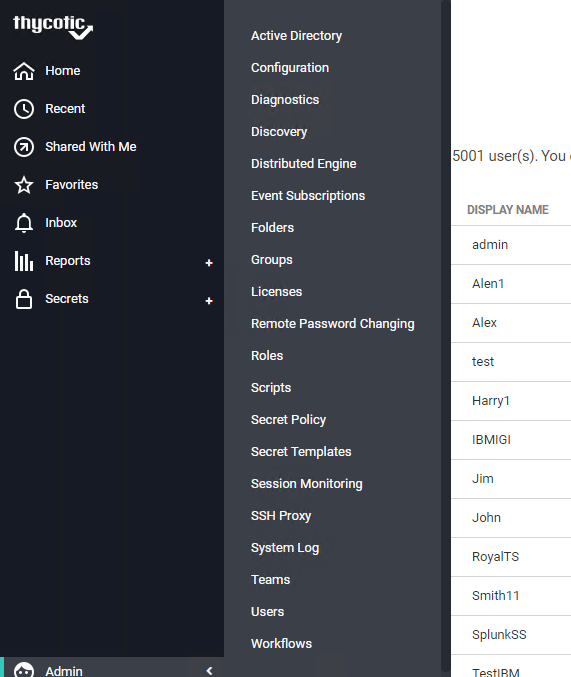Click the Admin menu vertical scrollbar
This screenshot has width=571, height=677.
pos(445,337)
